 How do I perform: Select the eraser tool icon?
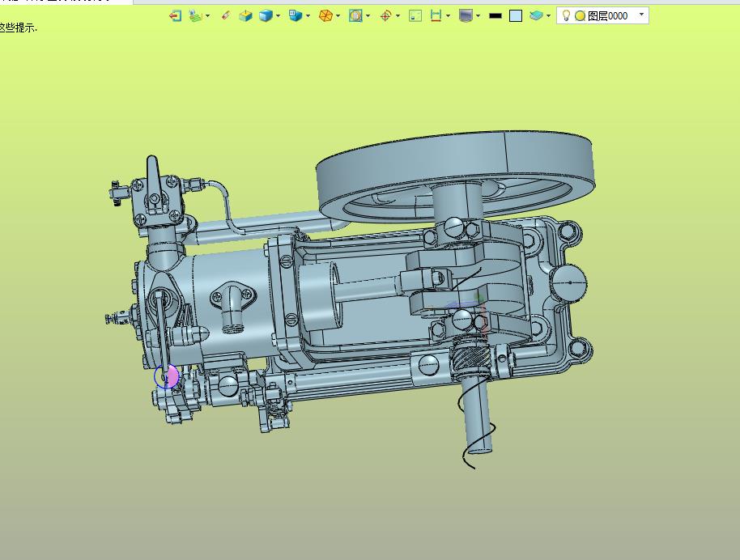tap(226, 16)
